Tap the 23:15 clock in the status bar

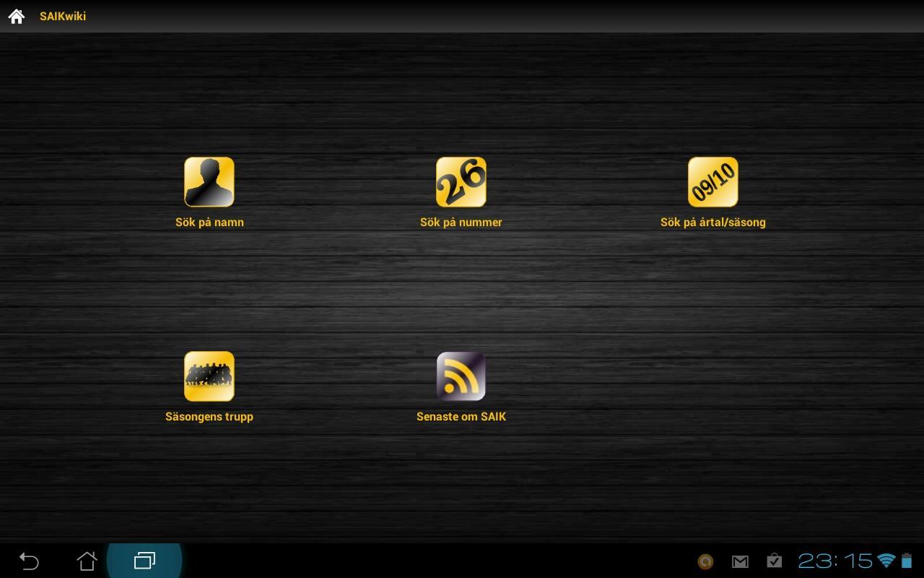click(834, 561)
